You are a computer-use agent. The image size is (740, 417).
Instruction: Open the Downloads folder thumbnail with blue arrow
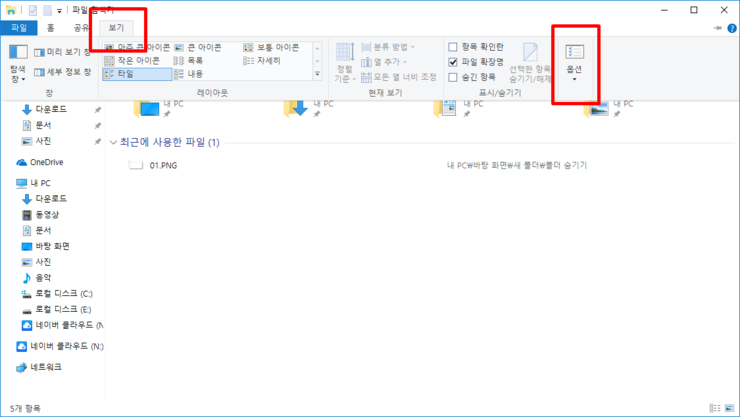pos(296,108)
